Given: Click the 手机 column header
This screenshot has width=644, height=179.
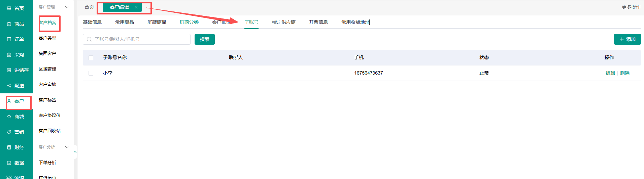Looking at the screenshot, I should click(x=359, y=57).
